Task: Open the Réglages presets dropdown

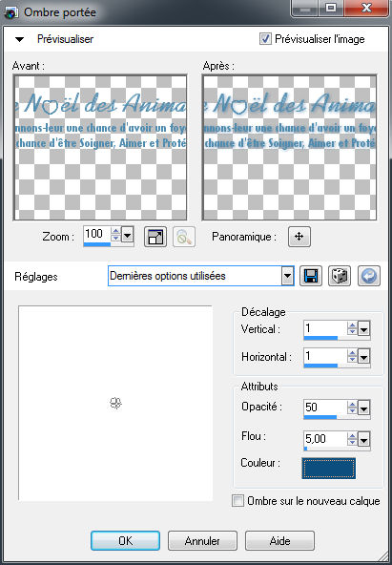Action: 287,277
